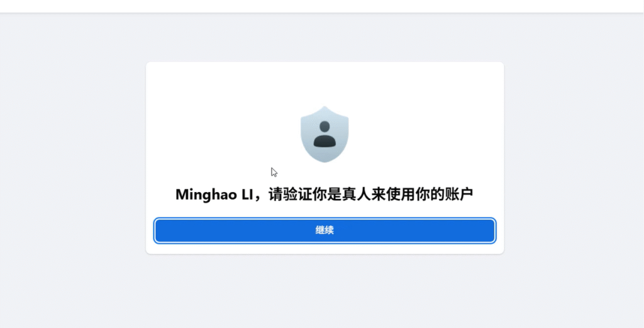Click gray page background right of card

pyautogui.click(x=574, y=164)
